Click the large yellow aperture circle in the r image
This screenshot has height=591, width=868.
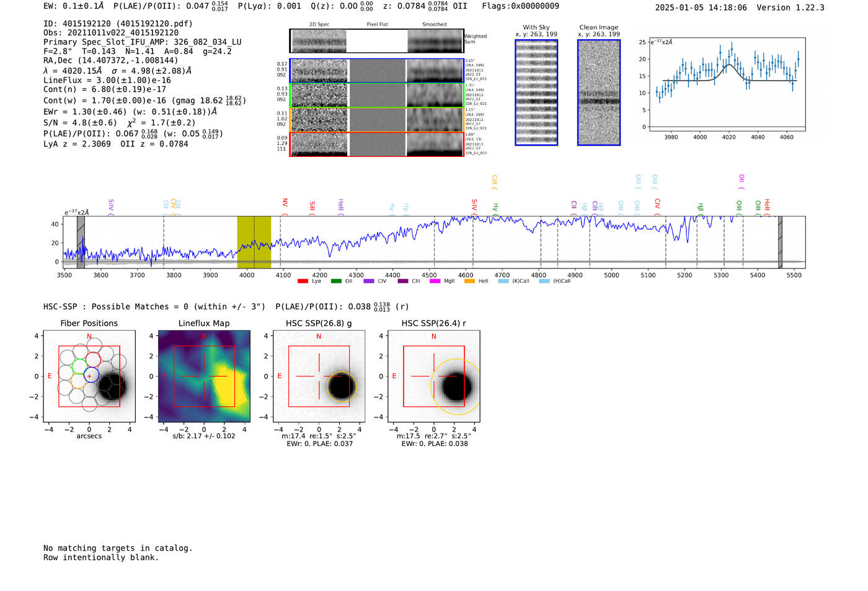pyautogui.click(x=456, y=386)
